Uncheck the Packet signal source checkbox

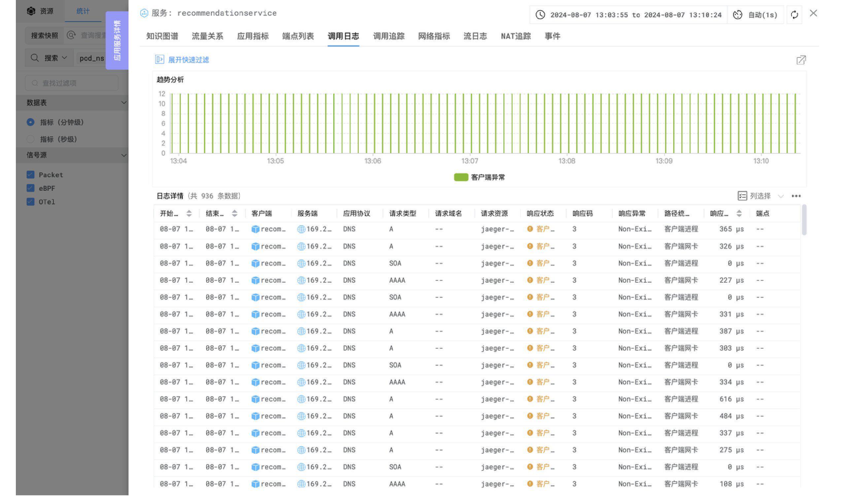tap(31, 174)
